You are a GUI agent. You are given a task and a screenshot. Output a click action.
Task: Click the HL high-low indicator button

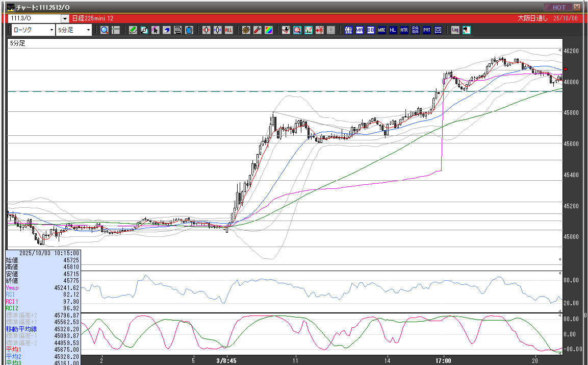[393, 30]
